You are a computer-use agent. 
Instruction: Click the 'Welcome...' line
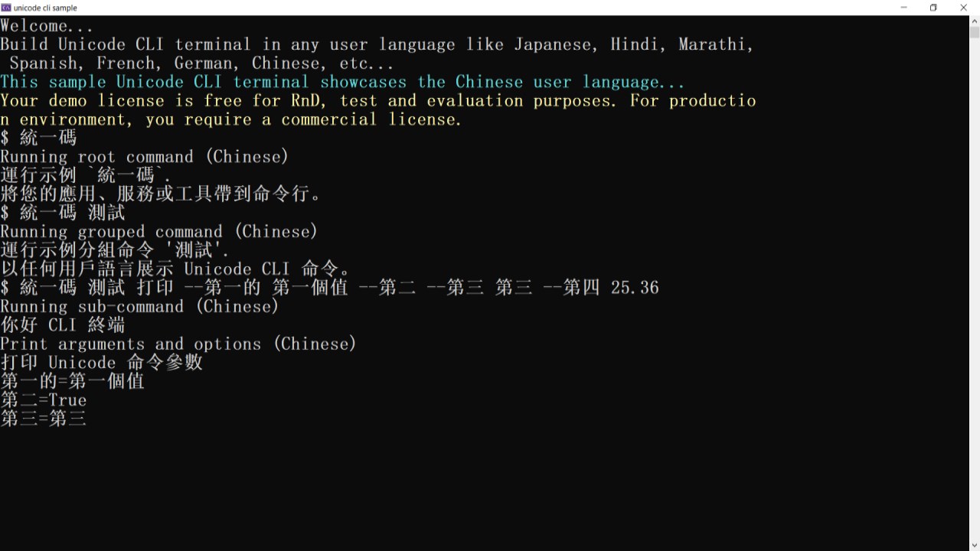coord(47,26)
